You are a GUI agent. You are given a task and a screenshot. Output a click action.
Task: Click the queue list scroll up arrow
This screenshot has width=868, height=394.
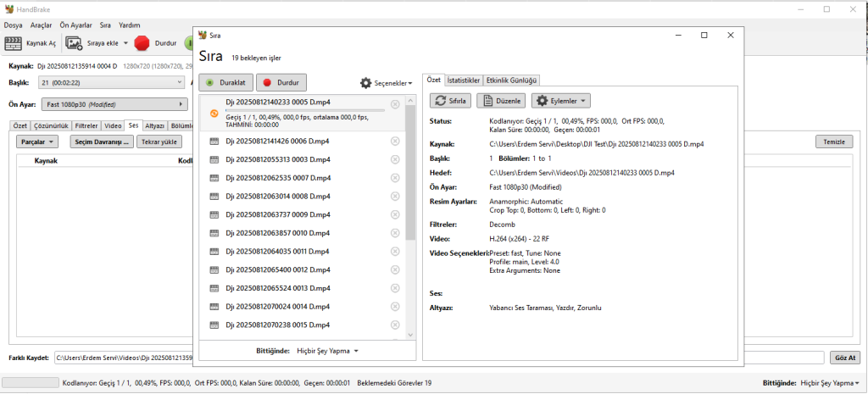410,101
